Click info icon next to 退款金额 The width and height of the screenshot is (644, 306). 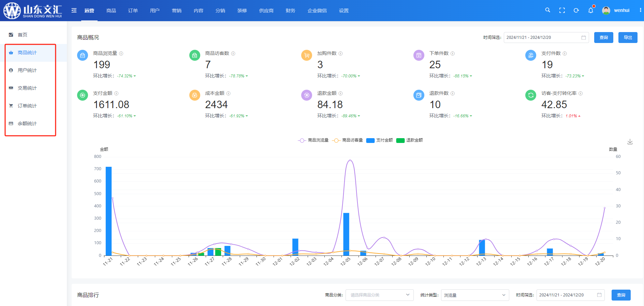point(340,93)
